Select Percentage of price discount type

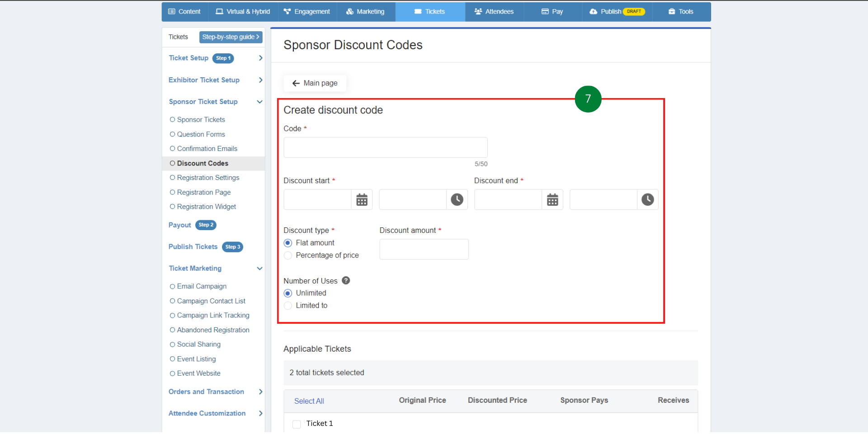click(x=288, y=256)
